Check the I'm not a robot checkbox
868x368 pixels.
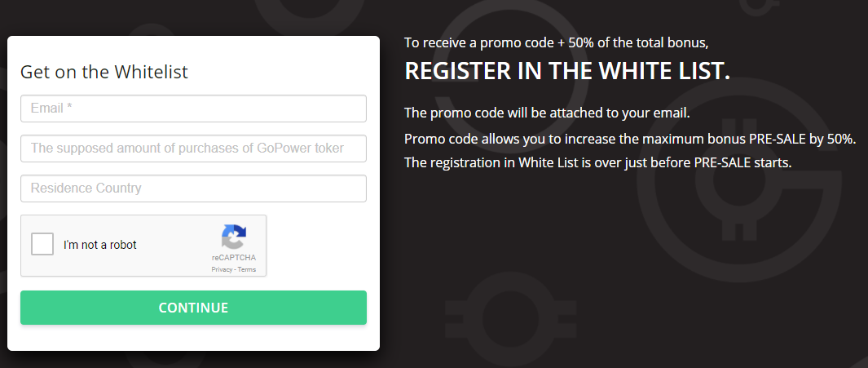(x=42, y=245)
